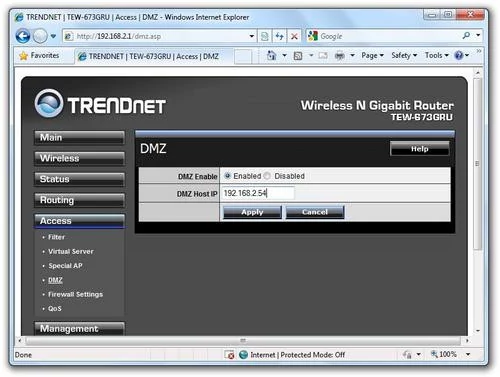Click the vertical scrollbar down arrow
500x377 pixels.
(478, 331)
